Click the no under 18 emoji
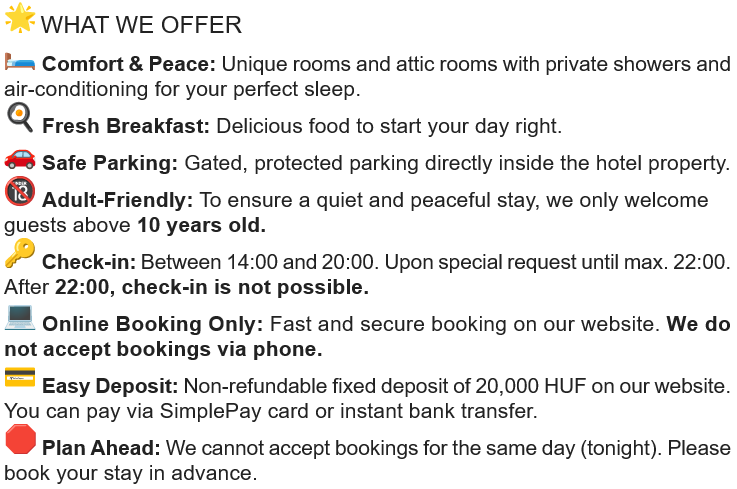The image size is (737, 489). [20, 191]
